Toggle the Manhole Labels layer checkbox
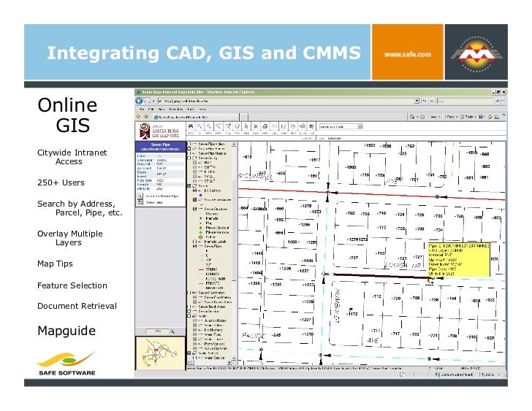 [x=194, y=242]
